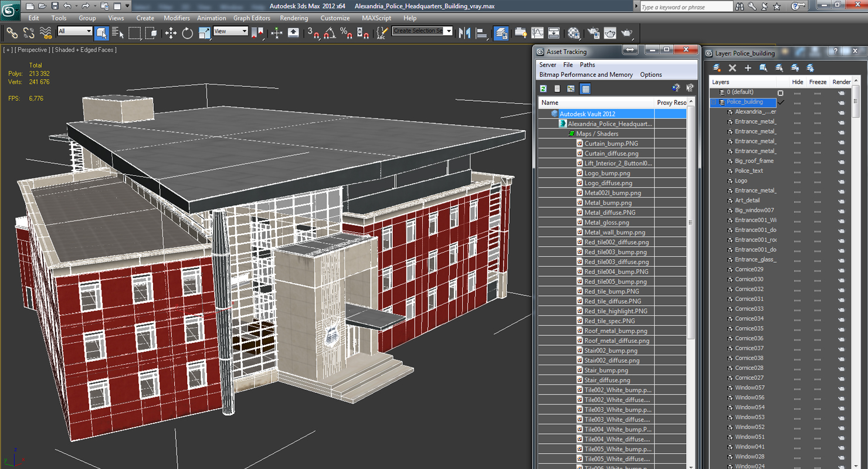Open the Graph Editors menu
This screenshot has width=868, height=469.
tap(252, 18)
